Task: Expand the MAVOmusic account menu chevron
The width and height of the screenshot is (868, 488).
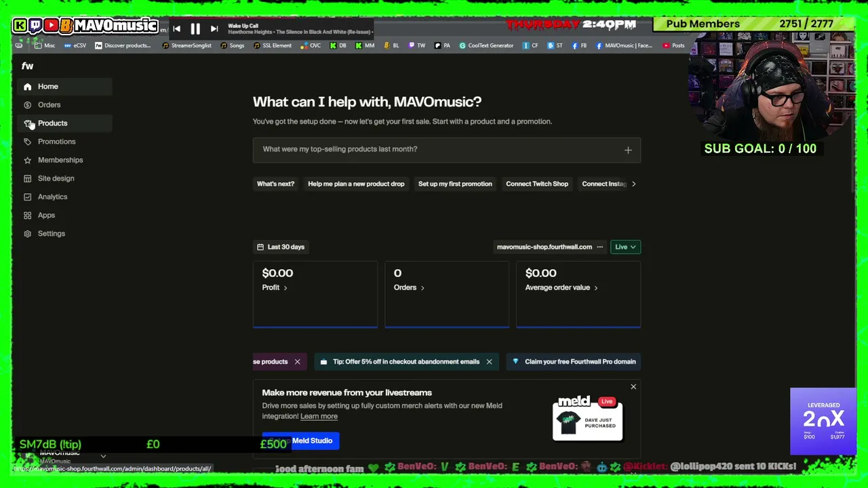Action: [103, 457]
